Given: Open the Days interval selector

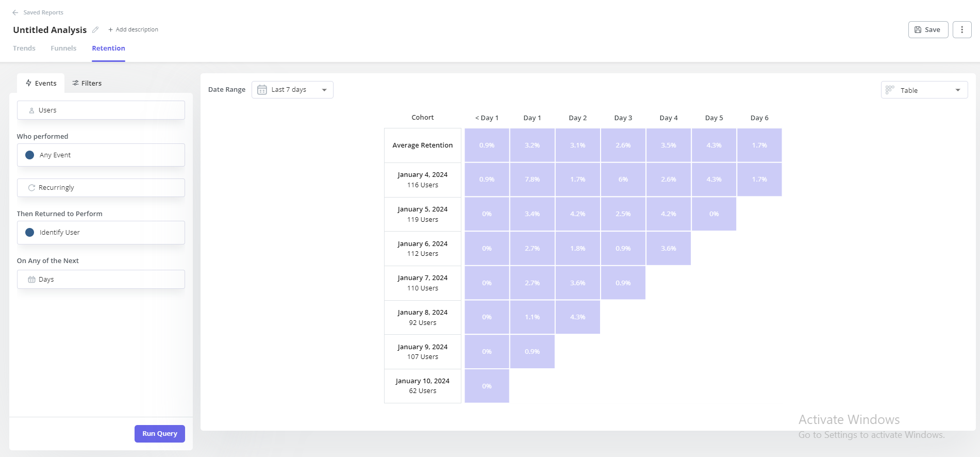Looking at the screenshot, I should coord(101,280).
